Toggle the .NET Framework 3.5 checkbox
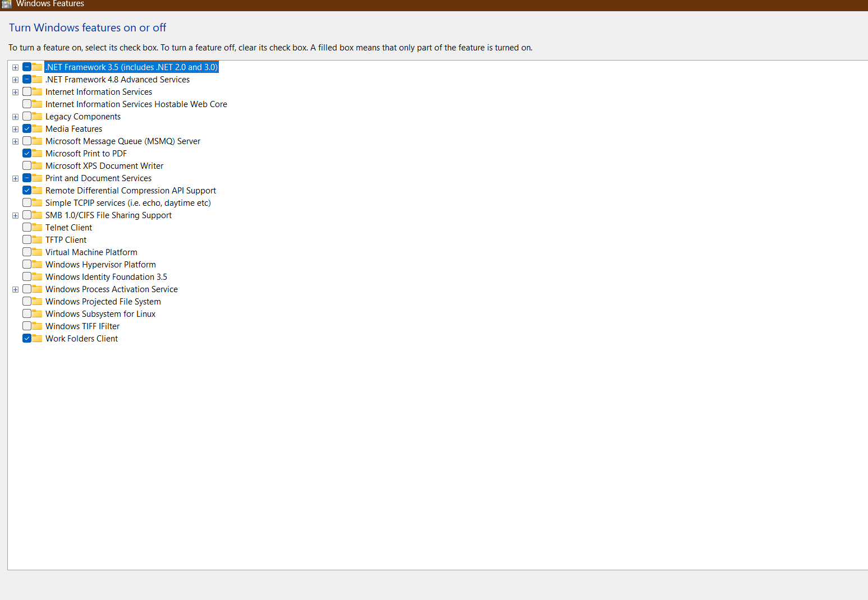The width and height of the screenshot is (868, 600). [x=27, y=67]
